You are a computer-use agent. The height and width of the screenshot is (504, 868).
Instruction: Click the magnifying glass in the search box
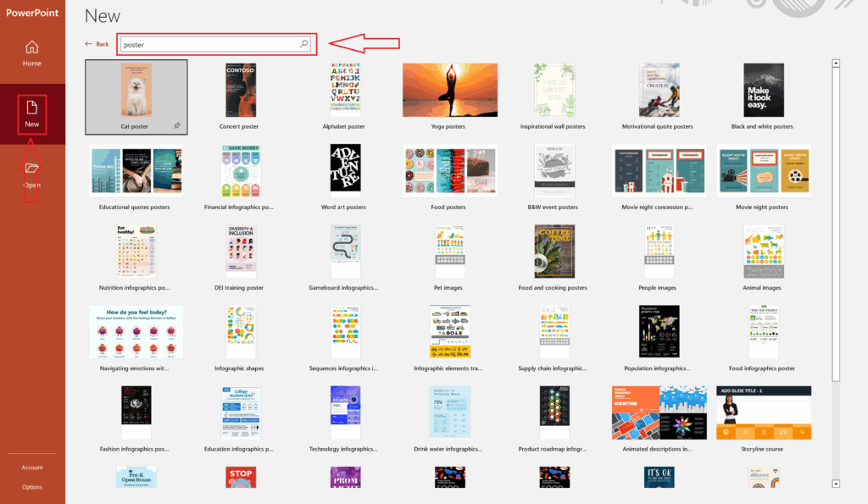click(303, 43)
